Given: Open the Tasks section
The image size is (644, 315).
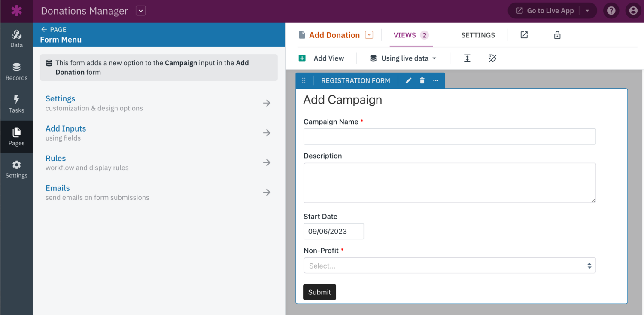Looking at the screenshot, I should click(16, 104).
